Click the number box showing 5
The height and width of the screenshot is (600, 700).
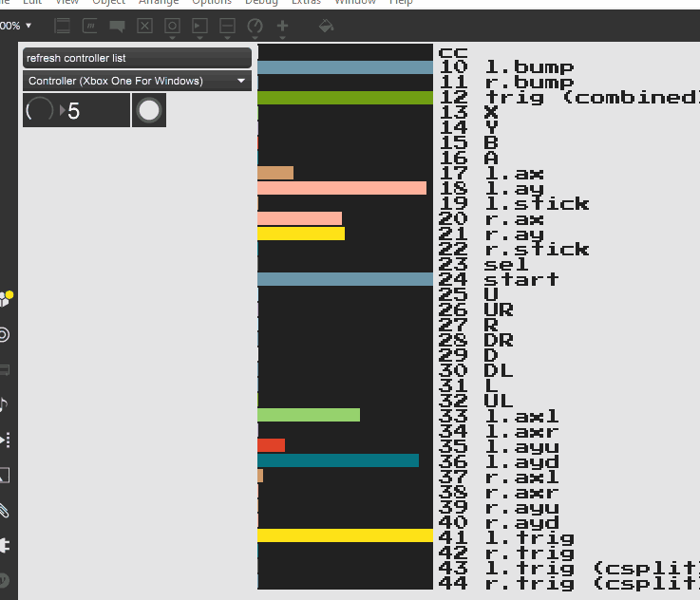pos(95,110)
